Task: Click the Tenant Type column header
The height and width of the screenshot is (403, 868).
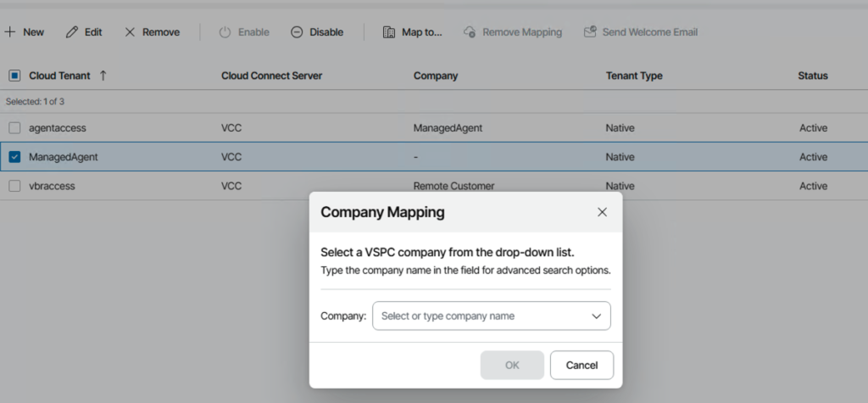Action: [634, 76]
